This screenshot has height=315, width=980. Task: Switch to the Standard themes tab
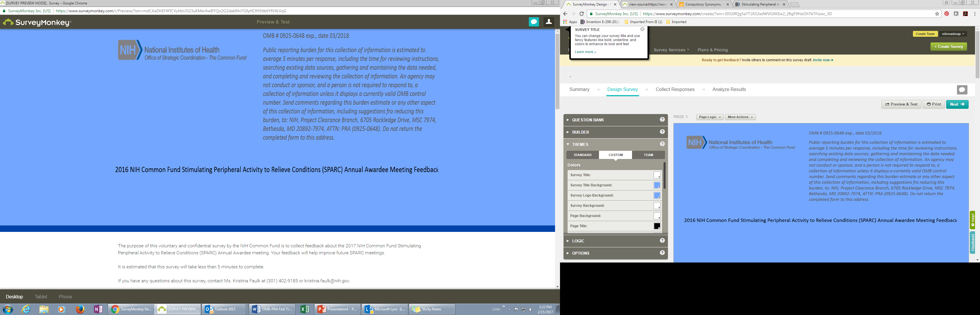pos(582,155)
